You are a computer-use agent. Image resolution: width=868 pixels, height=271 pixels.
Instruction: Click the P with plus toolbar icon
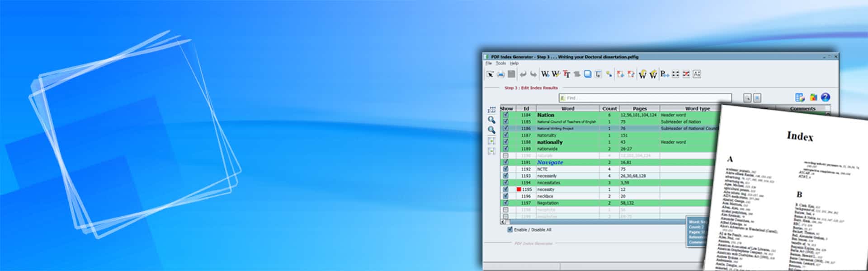point(664,74)
